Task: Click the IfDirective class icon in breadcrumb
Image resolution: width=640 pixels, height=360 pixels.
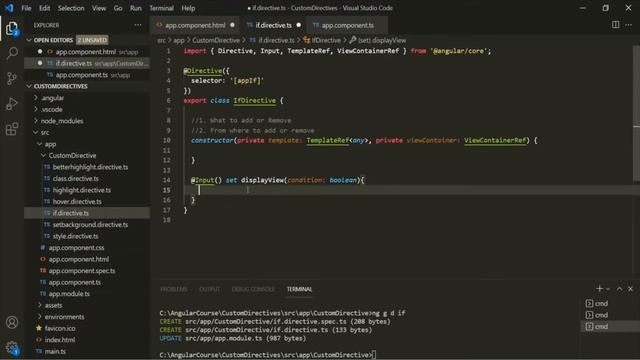Action: pos(307,40)
